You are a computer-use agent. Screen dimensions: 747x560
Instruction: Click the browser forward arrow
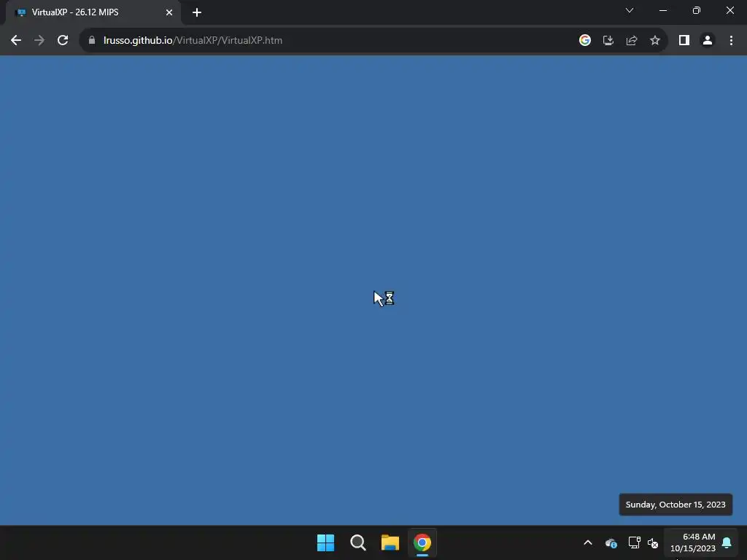[39, 41]
